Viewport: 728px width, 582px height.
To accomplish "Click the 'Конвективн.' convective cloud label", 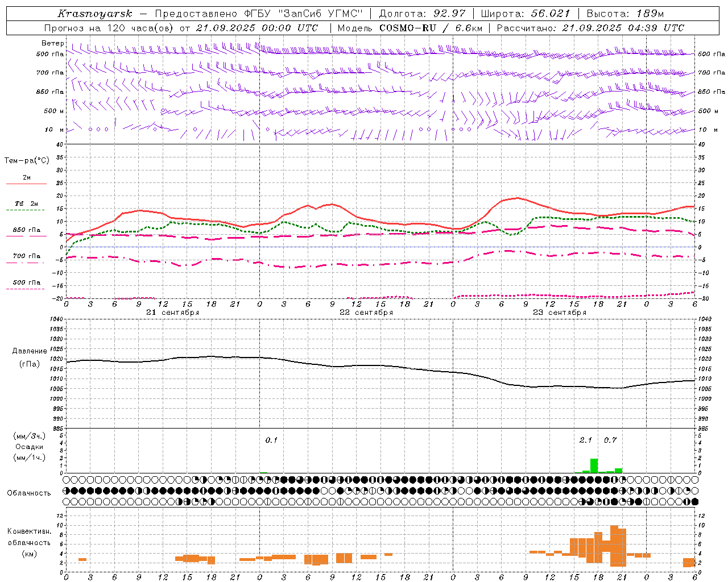I will click(30, 531).
